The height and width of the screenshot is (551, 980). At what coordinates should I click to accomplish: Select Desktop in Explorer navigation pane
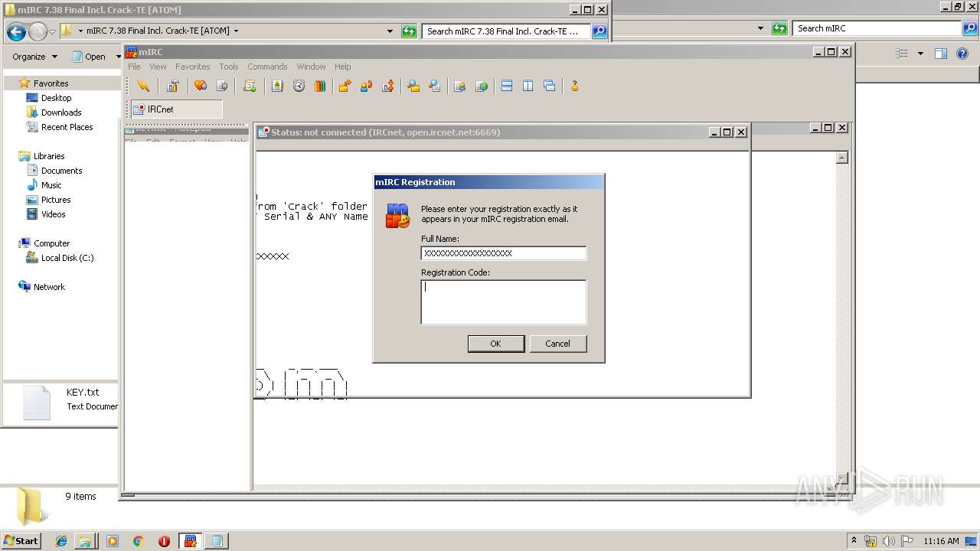(56, 98)
